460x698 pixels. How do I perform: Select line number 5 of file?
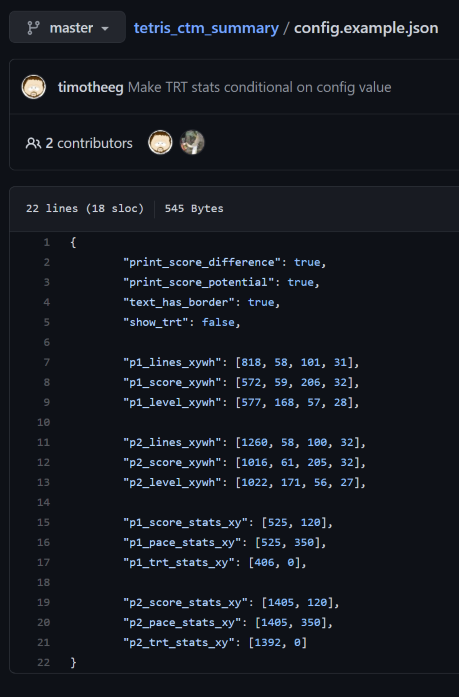47,322
